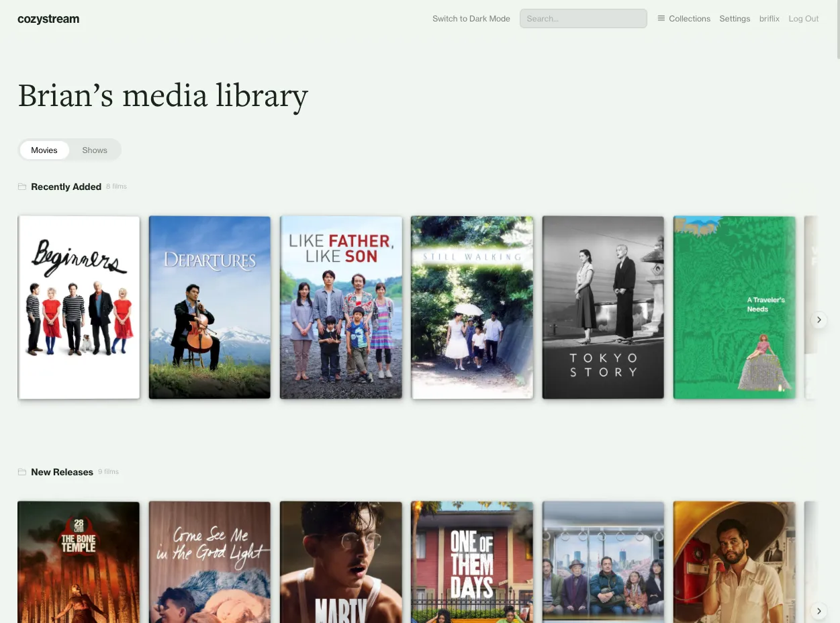Choose the Still Walking poster
Image resolution: width=840 pixels, height=623 pixels.
472,307
